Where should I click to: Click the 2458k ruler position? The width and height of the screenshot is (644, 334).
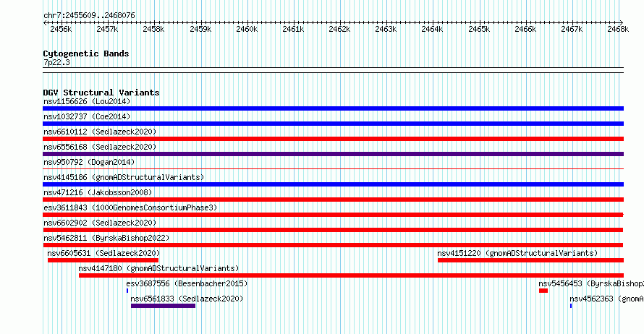click(x=153, y=29)
